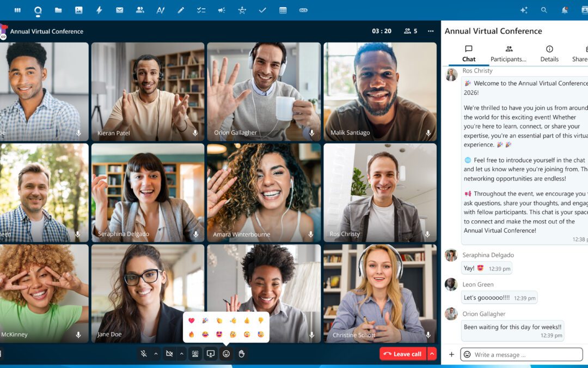Open the Share screen control
This screenshot has height=368, width=588.
[210, 353]
